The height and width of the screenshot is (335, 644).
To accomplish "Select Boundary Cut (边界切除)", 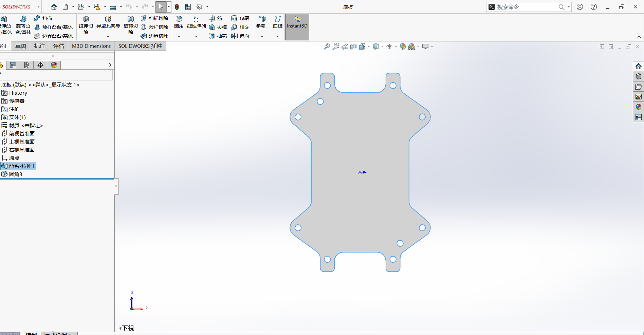I will 154,36.
